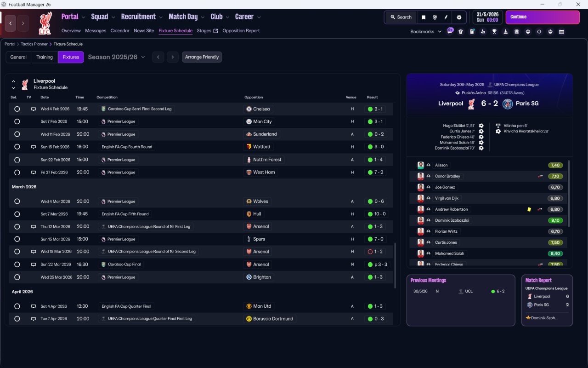Select the Sunderland fixture radio button
The height and width of the screenshot is (368, 588).
pos(17,134)
